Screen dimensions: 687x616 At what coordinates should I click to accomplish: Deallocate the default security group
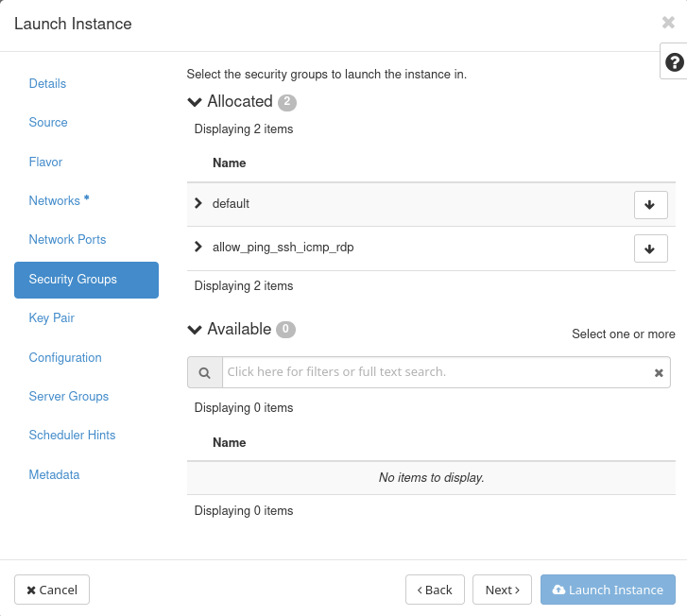650,204
